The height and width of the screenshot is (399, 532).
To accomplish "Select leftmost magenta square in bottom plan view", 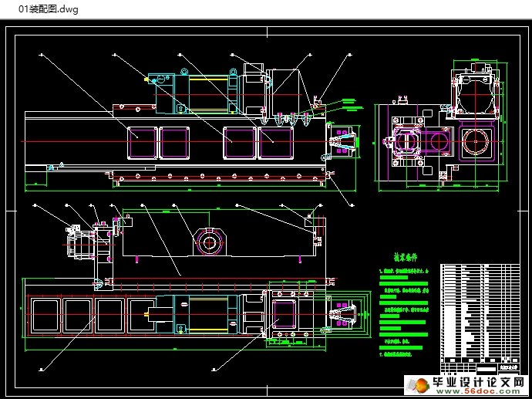I will 45,317.
